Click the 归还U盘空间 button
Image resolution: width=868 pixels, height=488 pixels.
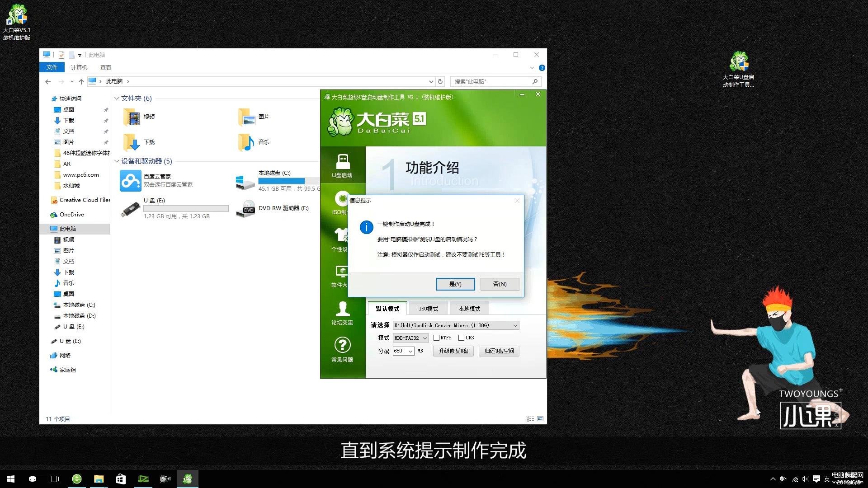point(499,351)
